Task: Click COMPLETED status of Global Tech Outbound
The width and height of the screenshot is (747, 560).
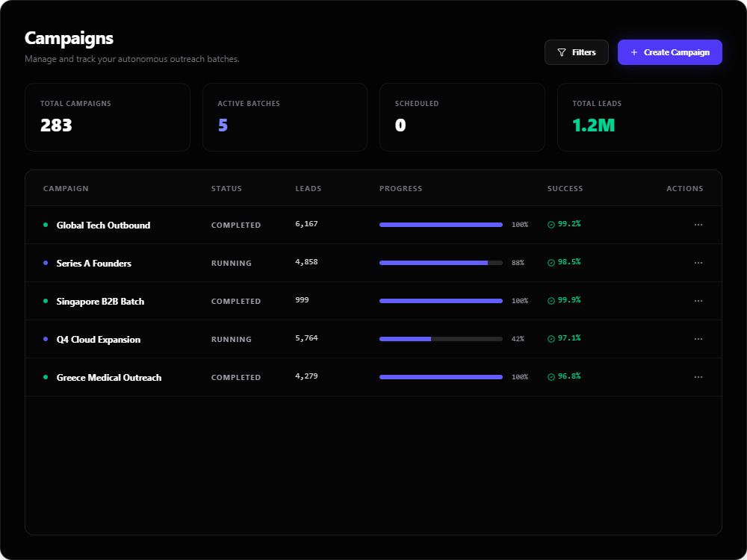Action: click(236, 225)
